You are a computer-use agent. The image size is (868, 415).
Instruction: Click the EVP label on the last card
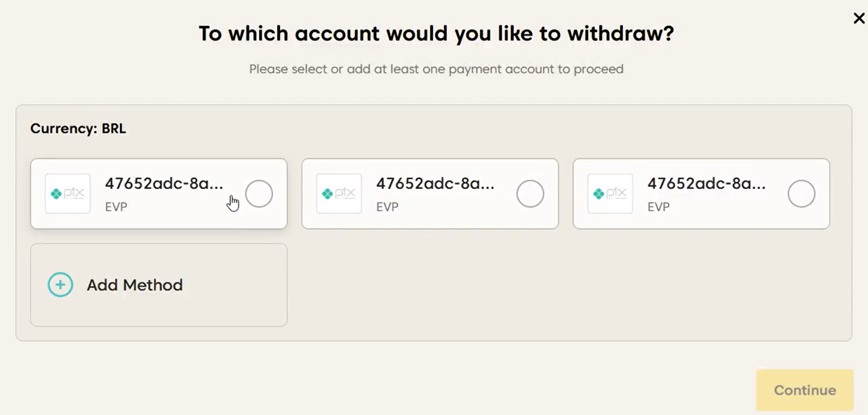(658, 207)
